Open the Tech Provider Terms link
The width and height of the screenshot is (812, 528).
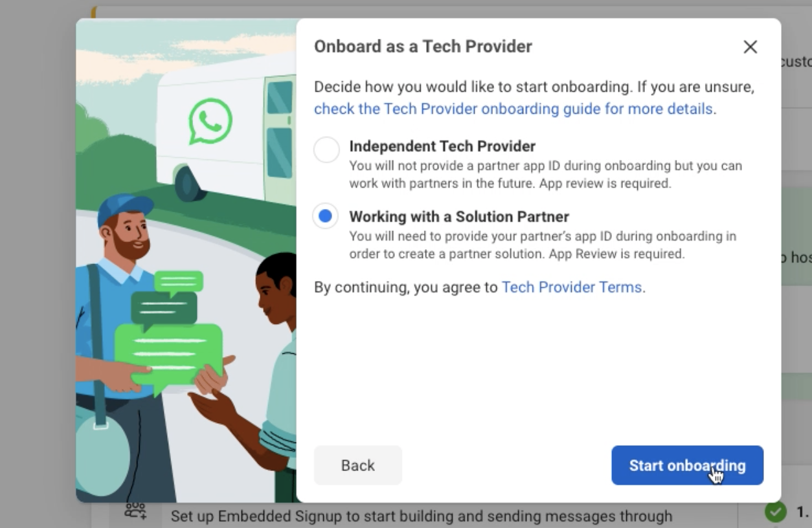click(572, 287)
